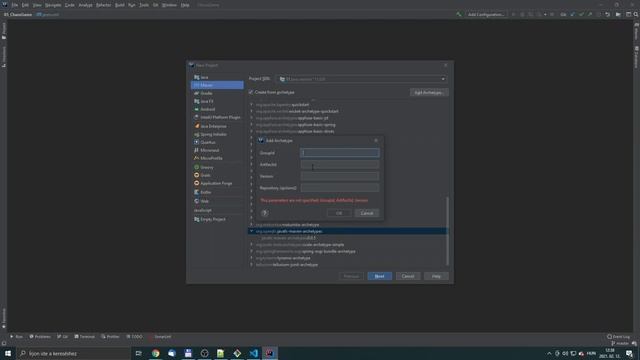Open the View menu
This screenshot has height=360, width=640.
click(37, 5)
